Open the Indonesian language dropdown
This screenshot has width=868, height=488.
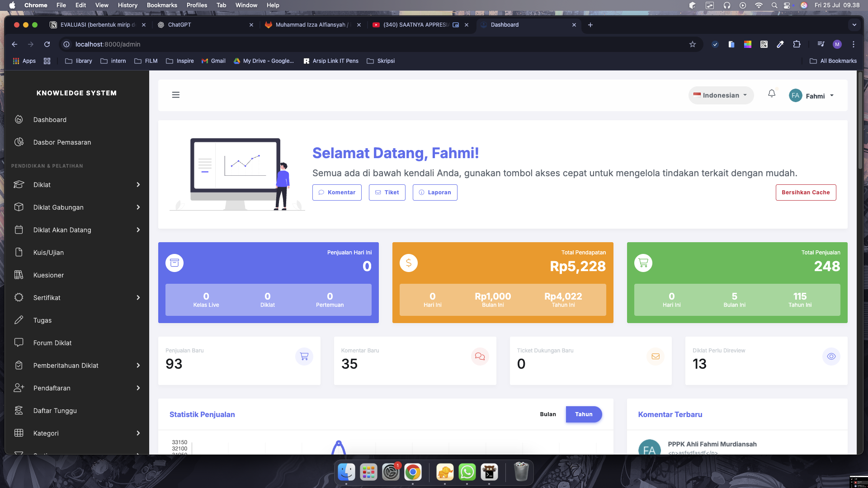[721, 95]
